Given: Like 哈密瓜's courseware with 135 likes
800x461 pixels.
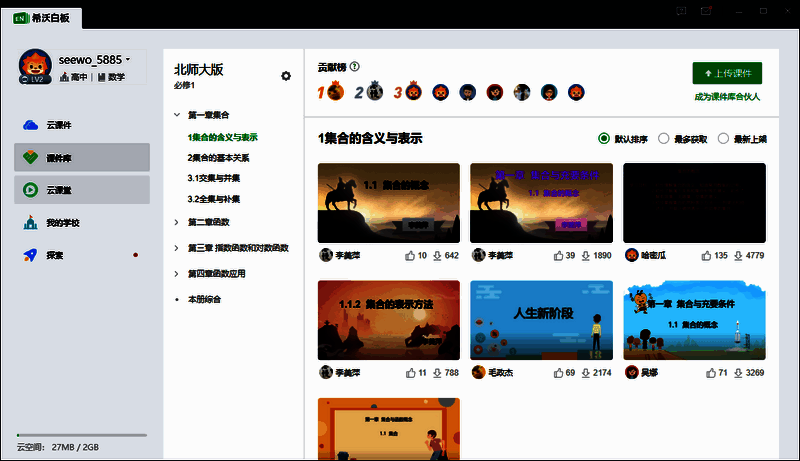Looking at the screenshot, I should tap(706, 255).
